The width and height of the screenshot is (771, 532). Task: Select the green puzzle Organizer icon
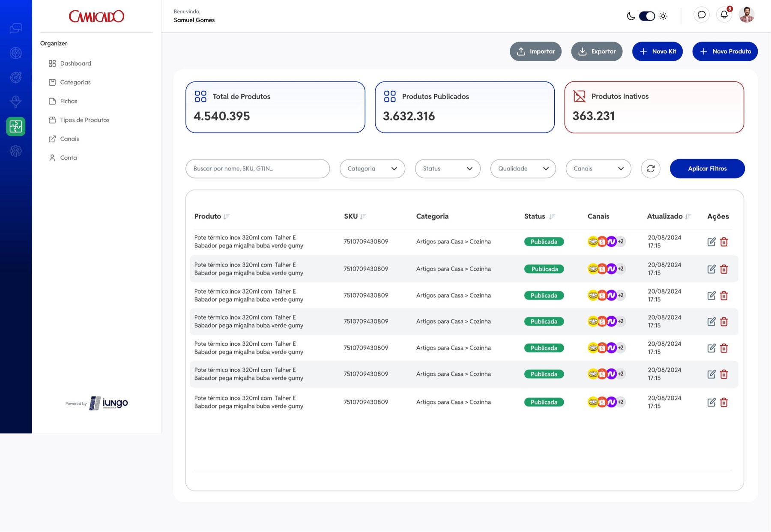coord(16,126)
